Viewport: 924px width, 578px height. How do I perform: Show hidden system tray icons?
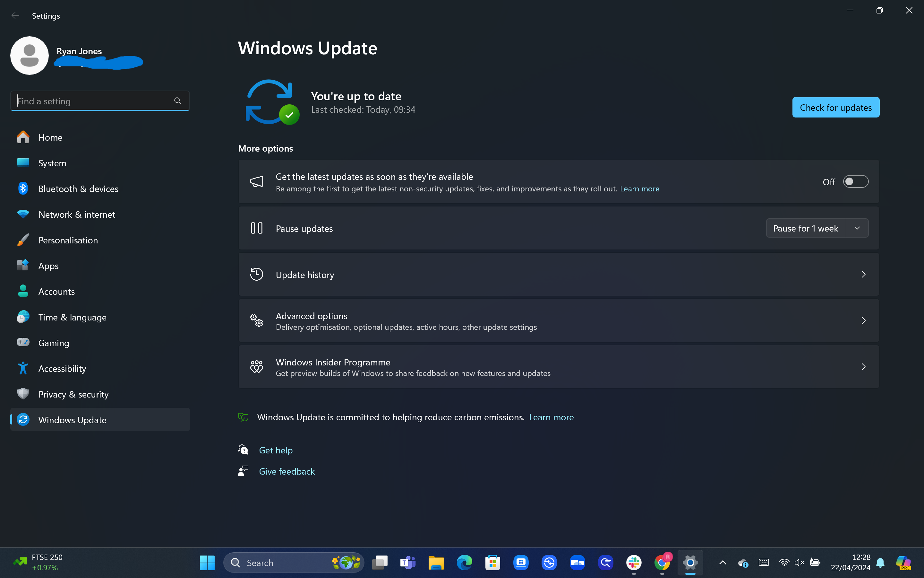(x=723, y=562)
